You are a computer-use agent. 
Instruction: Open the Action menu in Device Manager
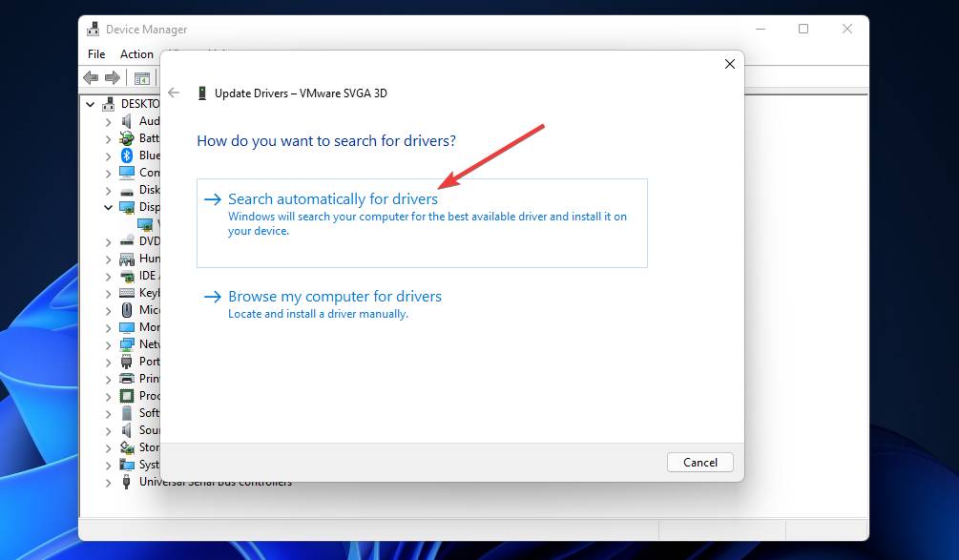[x=136, y=53]
